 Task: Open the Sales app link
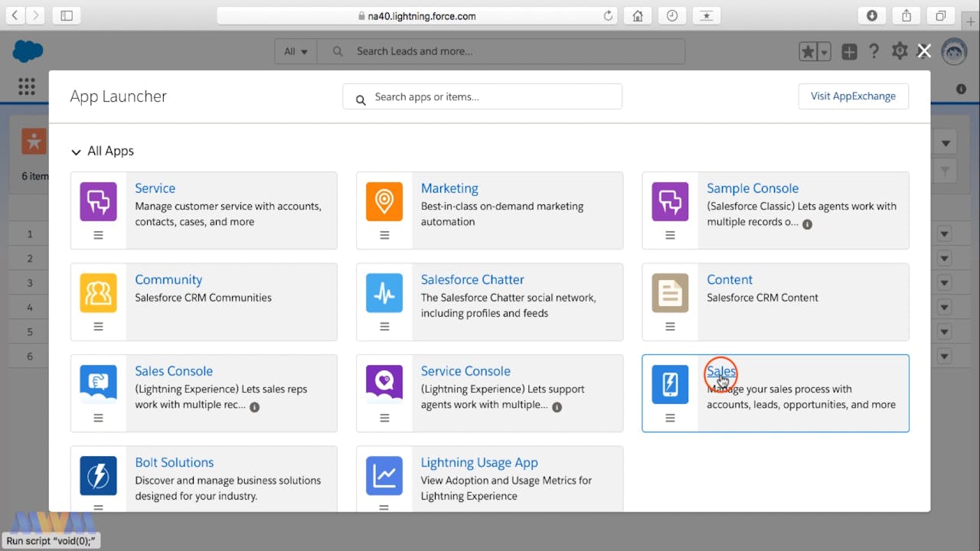[720, 371]
